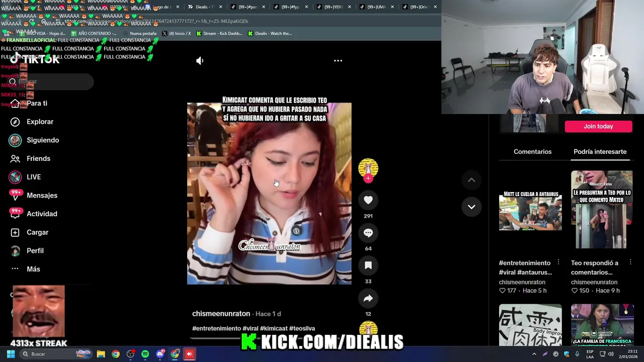The height and width of the screenshot is (362, 644).
Task: Open the Matt le cuelga a Antaurus thumbnail
Action: (x=530, y=210)
